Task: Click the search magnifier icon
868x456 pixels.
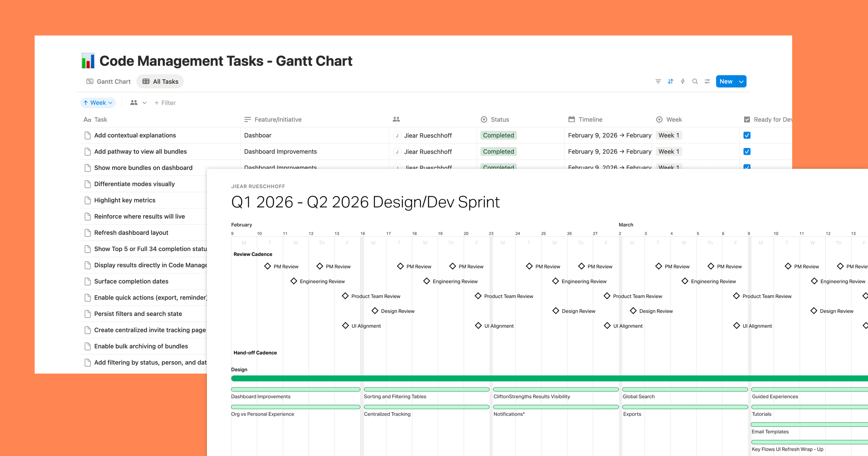Action: (695, 81)
